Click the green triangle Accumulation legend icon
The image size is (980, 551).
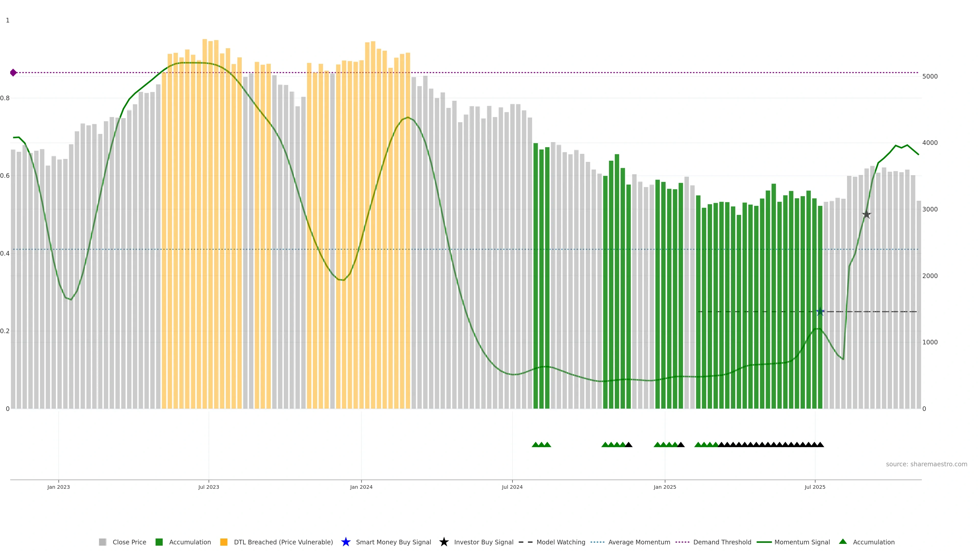tap(843, 542)
